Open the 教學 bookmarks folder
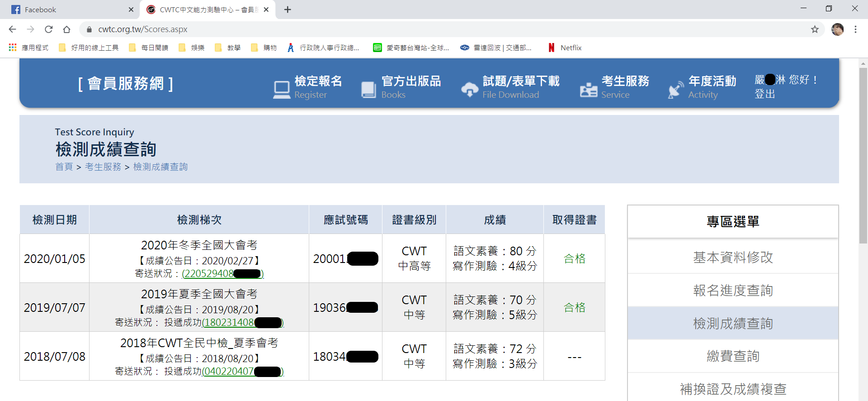Image resolution: width=868 pixels, height=401 pixels. (x=228, y=48)
